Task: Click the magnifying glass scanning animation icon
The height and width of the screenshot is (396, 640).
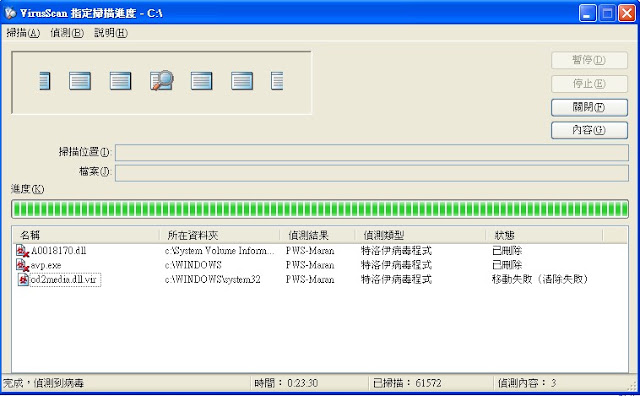Action: click(162, 80)
